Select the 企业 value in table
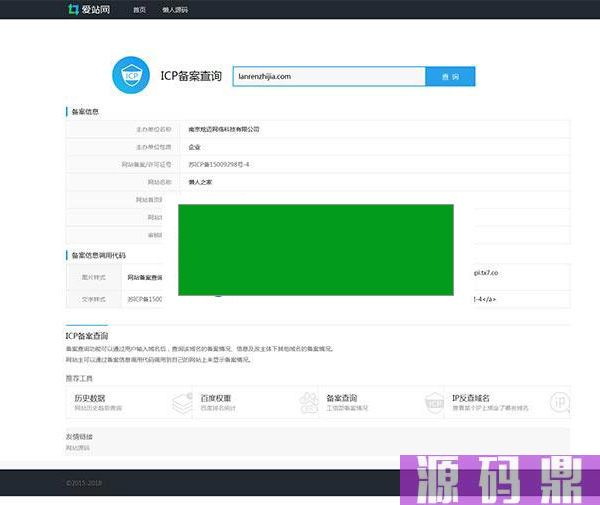 click(x=194, y=147)
